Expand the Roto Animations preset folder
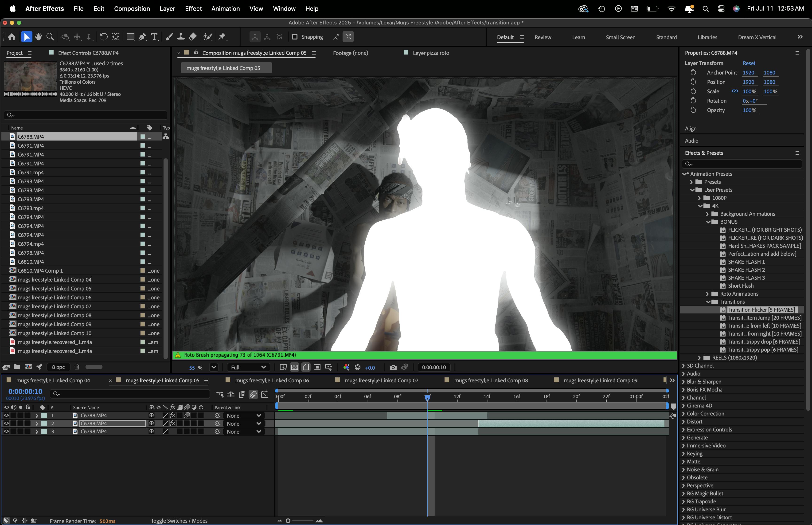Screen dimensions: 812x525 (x=708, y=294)
